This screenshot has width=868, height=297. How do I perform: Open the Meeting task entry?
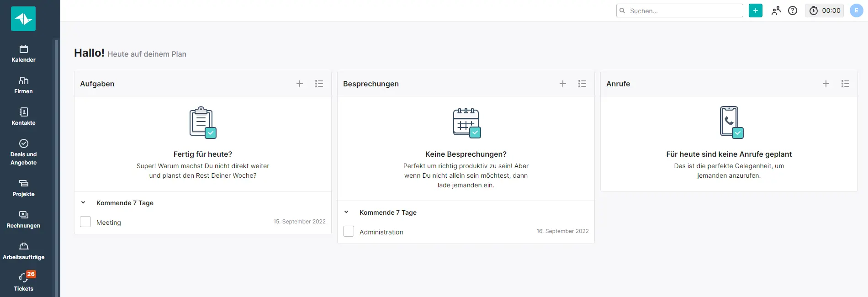[x=109, y=223]
